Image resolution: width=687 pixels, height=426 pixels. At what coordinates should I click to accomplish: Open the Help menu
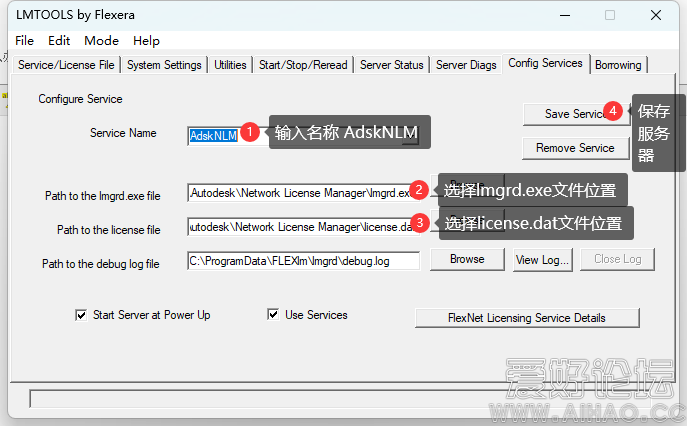146,41
